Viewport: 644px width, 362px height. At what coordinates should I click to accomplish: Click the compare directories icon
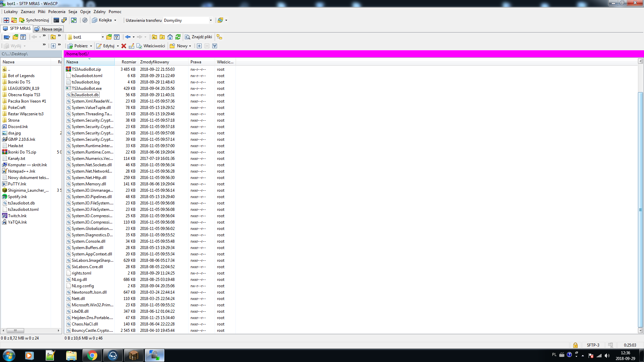tap(6, 20)
